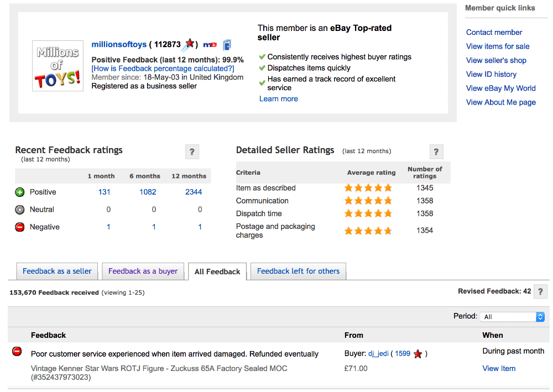Screen dimensions: 553x392
Task: Switch to Feedback as a seller tab
Action: coord(57,271)
